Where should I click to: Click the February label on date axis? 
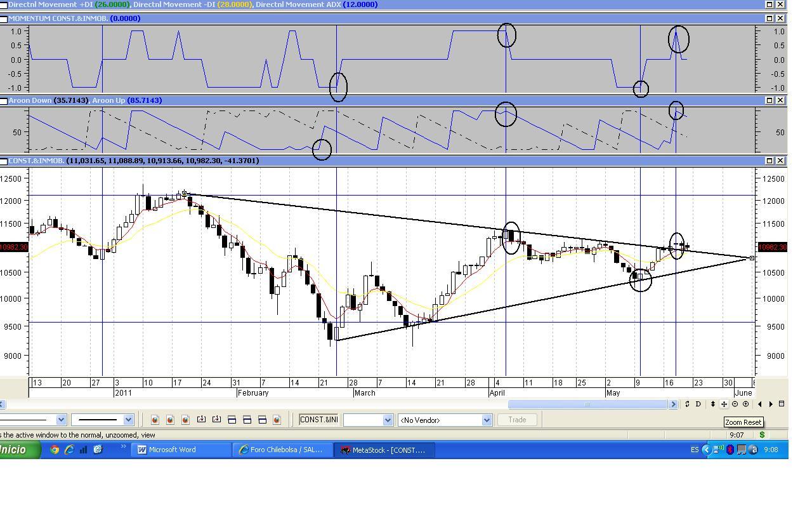[x=252, y=393]
